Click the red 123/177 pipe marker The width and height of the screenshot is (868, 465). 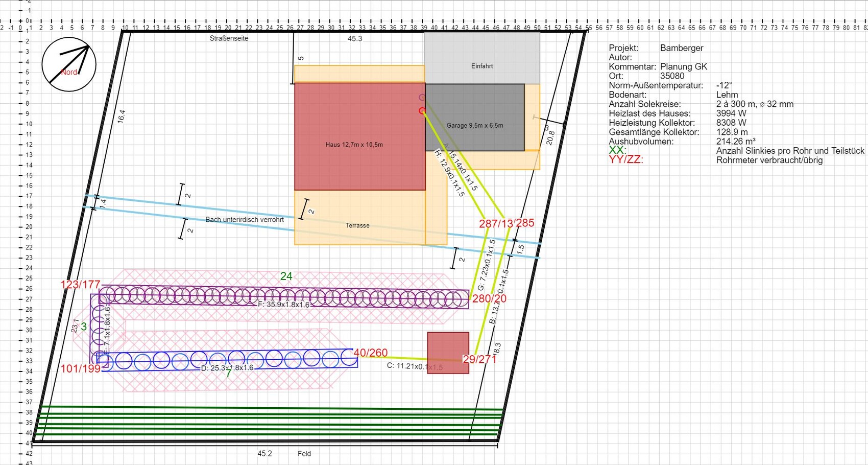pos(80,285)
